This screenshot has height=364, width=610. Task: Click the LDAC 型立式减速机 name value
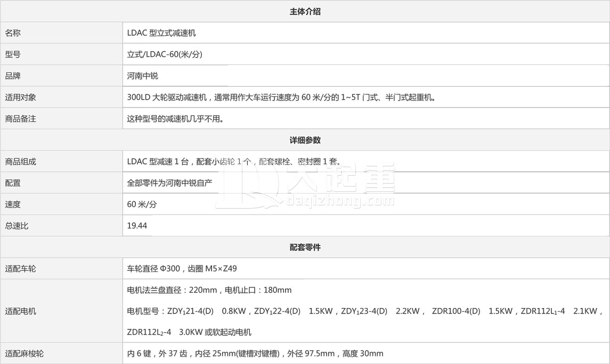pos(161,33)
